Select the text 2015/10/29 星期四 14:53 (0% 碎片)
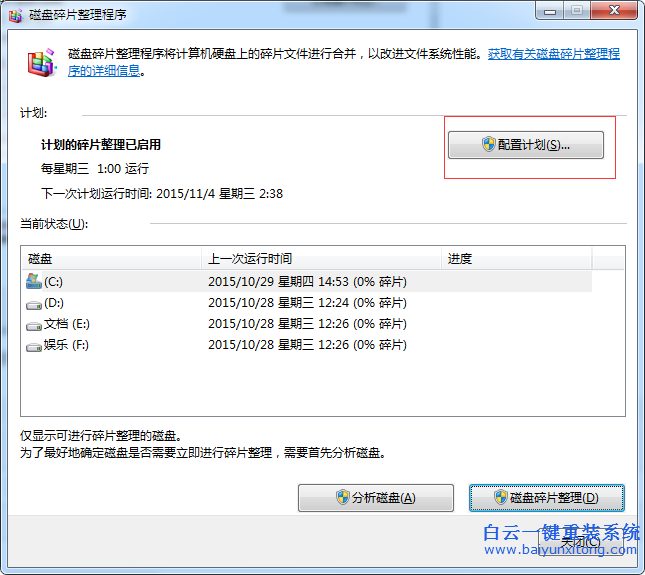 tap(307, 282)
